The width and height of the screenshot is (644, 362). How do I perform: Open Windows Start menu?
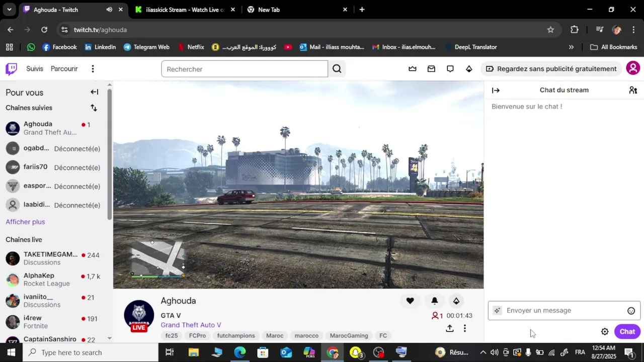[11, 352]
